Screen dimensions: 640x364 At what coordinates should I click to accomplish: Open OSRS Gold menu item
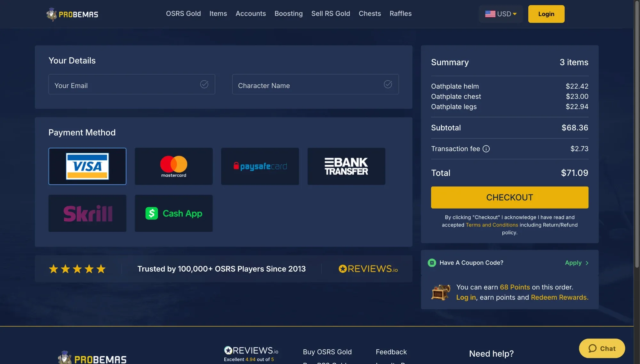(x=183, y=14)
